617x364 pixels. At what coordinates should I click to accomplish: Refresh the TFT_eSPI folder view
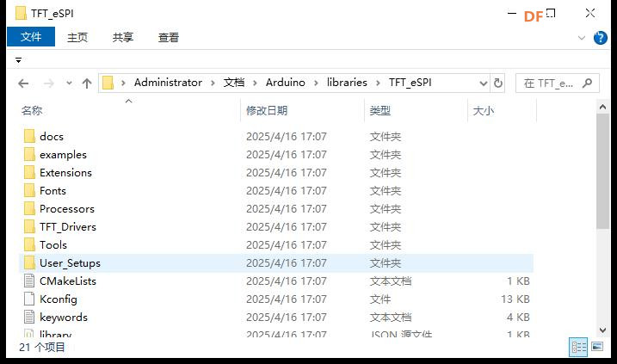pos(498,83)
